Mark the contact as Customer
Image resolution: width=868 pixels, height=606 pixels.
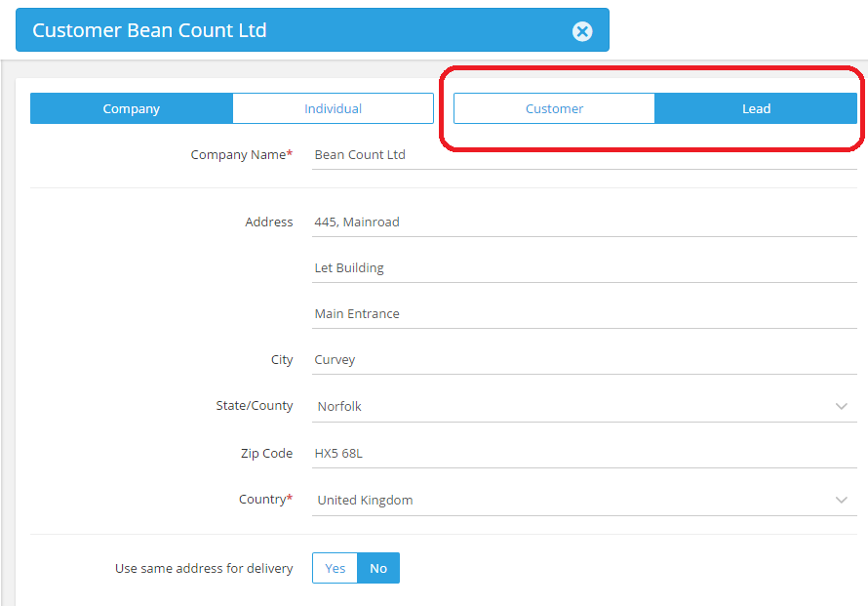point(554,108)
